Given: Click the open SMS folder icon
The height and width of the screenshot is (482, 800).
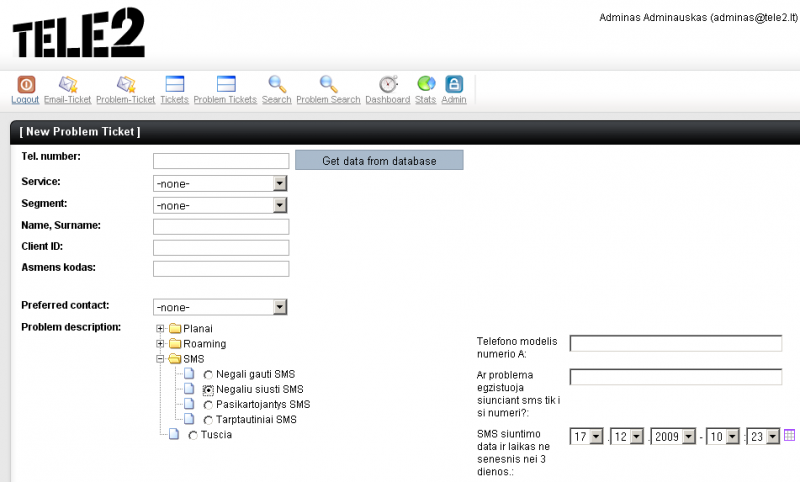Looking at the screenshot, I should [176, 359].
